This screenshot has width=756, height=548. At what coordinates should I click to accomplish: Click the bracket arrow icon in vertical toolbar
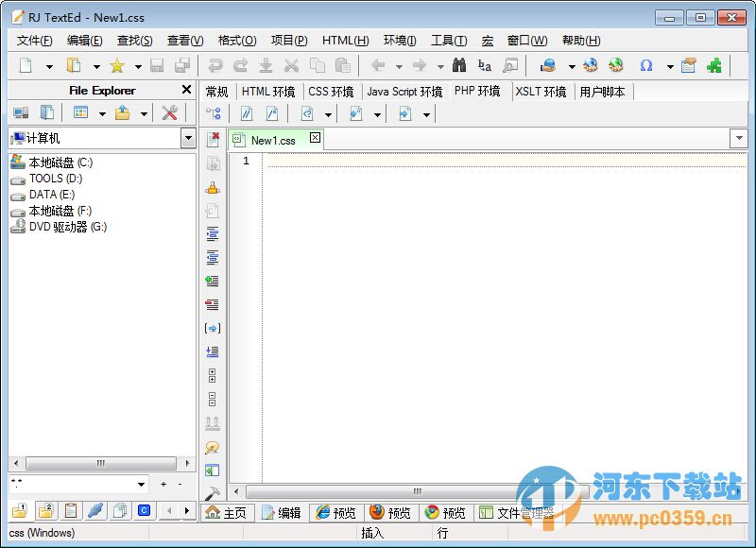pyautogui.click(x=213, y=328)
